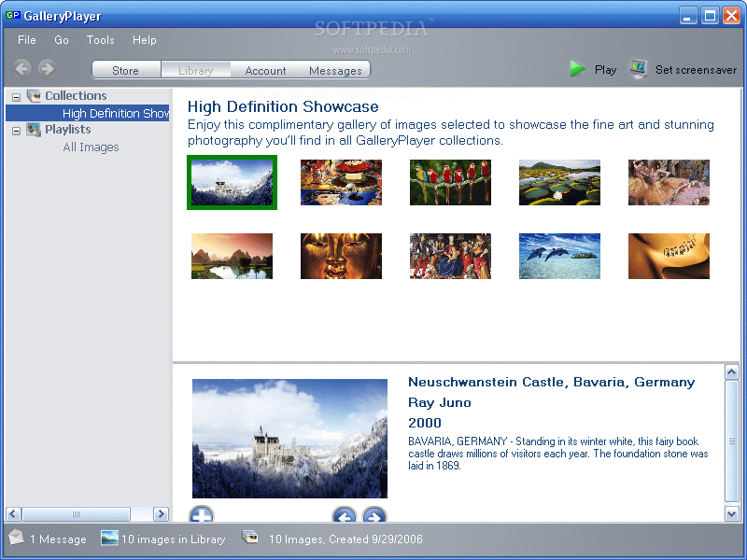Close the GalleryPlayer window
The height and width of the screenshot is (560, 747).
731,16
